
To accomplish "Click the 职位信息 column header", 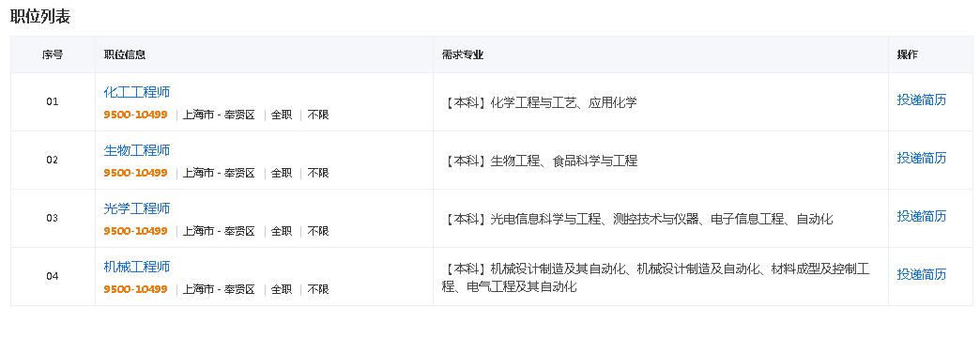I will pos(124,54).
